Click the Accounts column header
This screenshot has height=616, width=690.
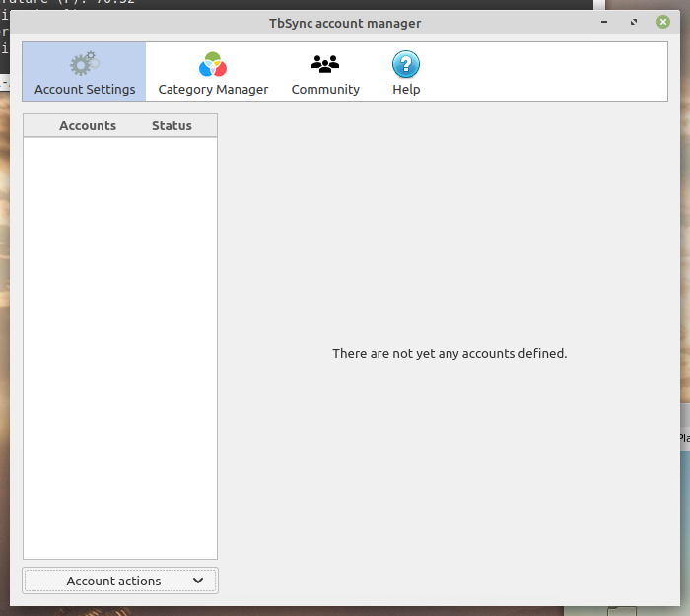(x=88, y=126)
